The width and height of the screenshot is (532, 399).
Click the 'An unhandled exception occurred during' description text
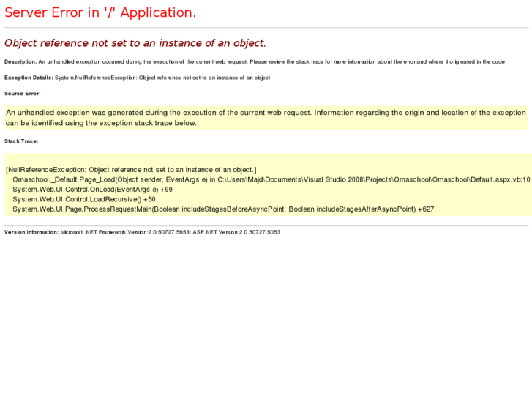(x=272, y=61)
